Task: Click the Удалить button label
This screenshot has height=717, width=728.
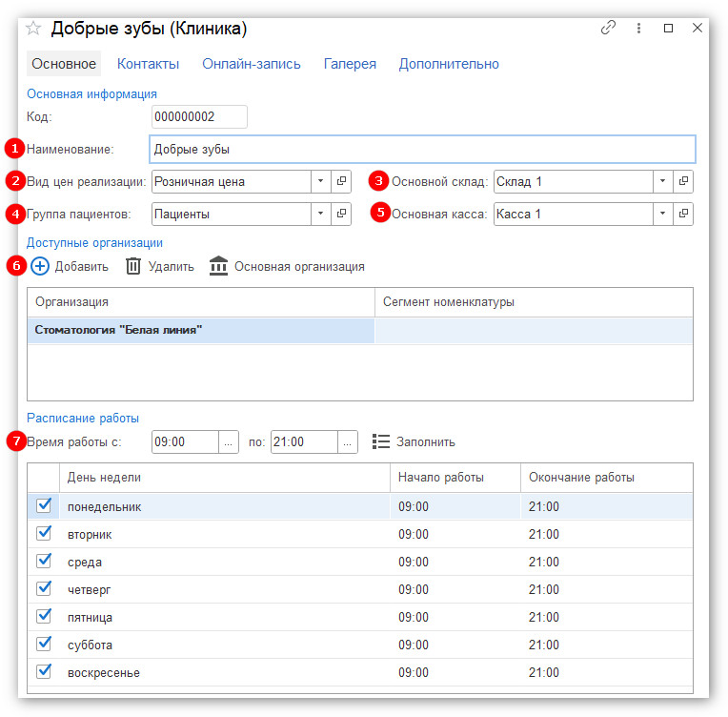Action: pyautogui.click(x=171, y=267)
